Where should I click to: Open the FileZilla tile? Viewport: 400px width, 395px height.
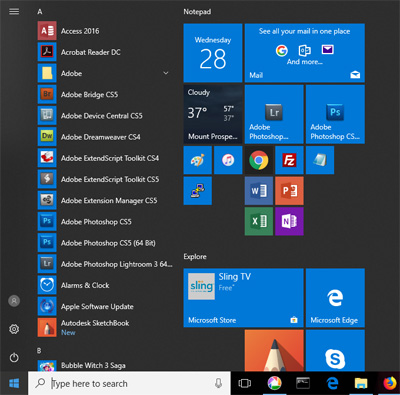point(289,160)
